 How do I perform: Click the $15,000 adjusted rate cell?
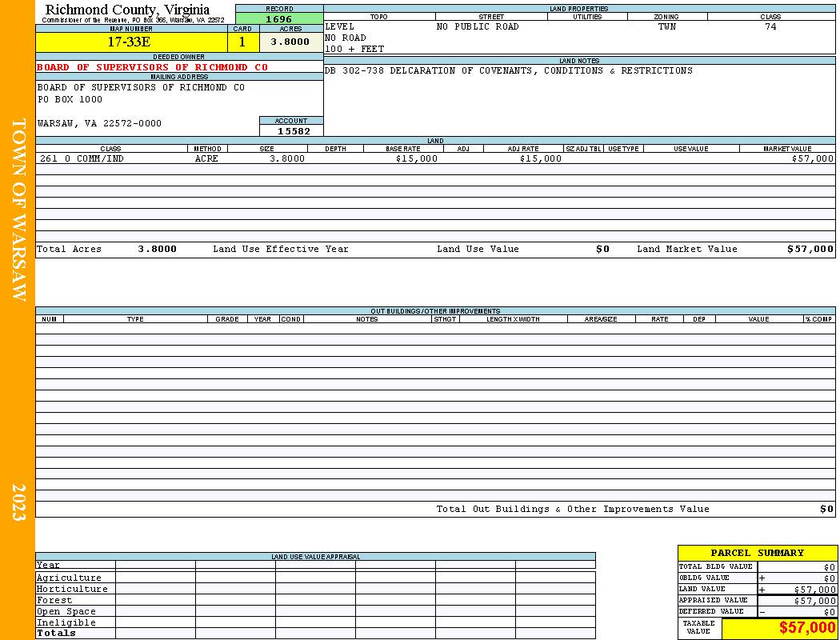(x=541, y=158)
